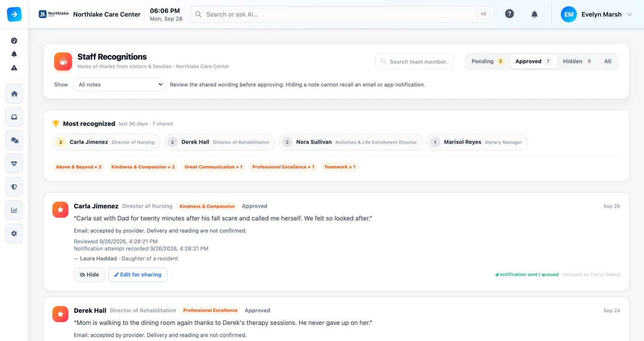Screen dimensions: 644x341
Task: Open the heart-pulse care icon in sidebar
Action: tap(14, 164)
